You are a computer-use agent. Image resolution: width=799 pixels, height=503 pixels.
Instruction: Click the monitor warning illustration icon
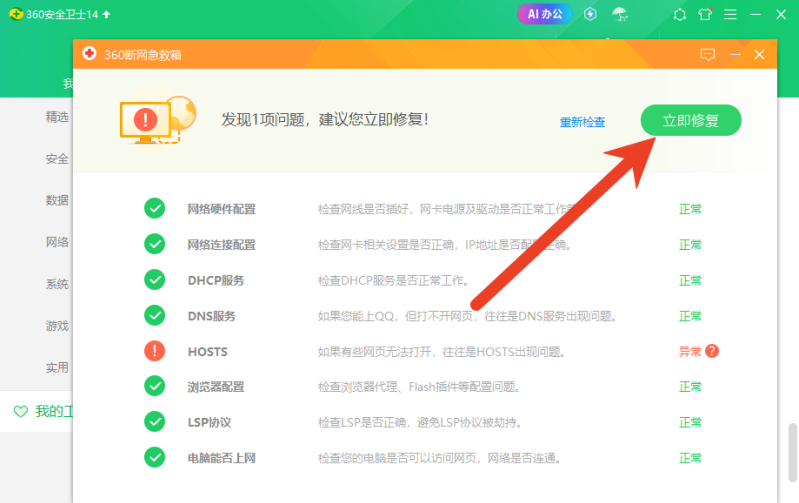[x=157, y=120]
